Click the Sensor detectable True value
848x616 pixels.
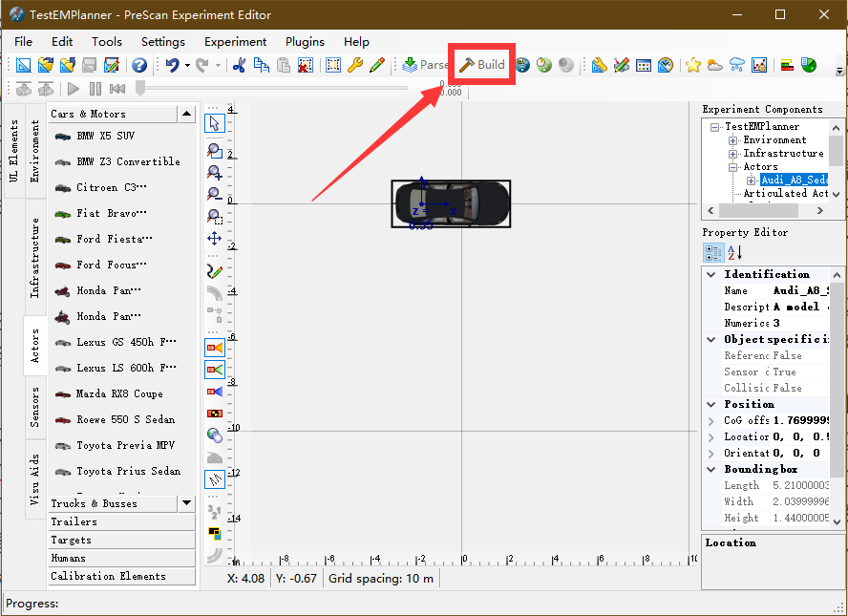tap(800, 372)
